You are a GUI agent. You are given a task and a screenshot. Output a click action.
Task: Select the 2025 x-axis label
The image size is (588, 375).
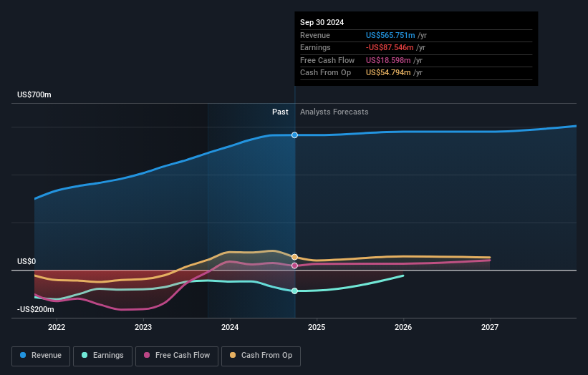[317, 328]
